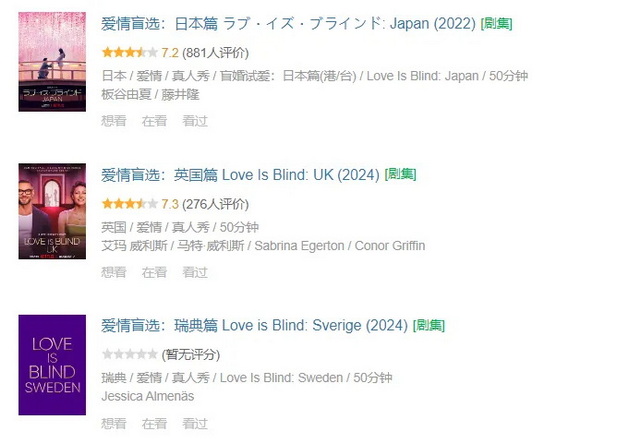Image resolution: width=640 pixels, height=444 pixels.
Task: Mark the Sweden series as 在看
Action: click(x=154, y=424)
